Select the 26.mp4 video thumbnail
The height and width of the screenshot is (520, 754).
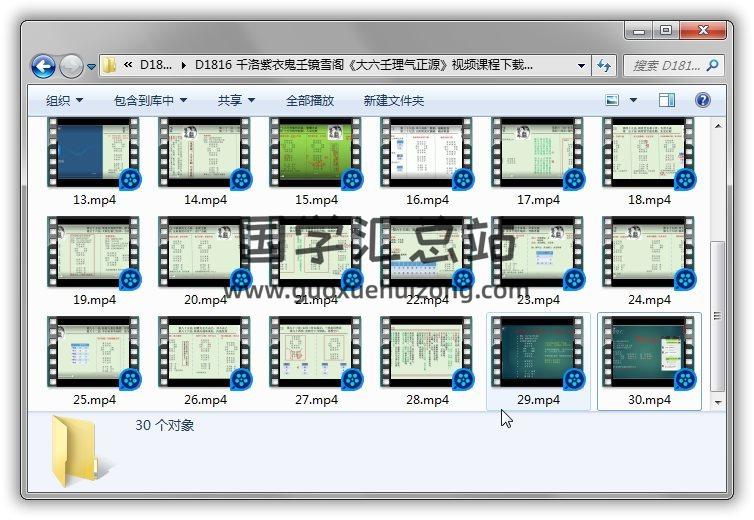[205, 353]
